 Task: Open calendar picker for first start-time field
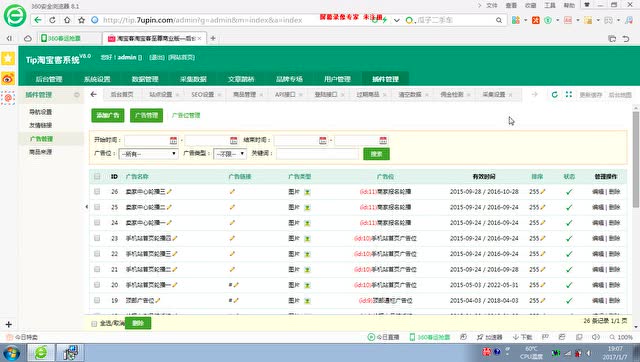click(173, 140)
